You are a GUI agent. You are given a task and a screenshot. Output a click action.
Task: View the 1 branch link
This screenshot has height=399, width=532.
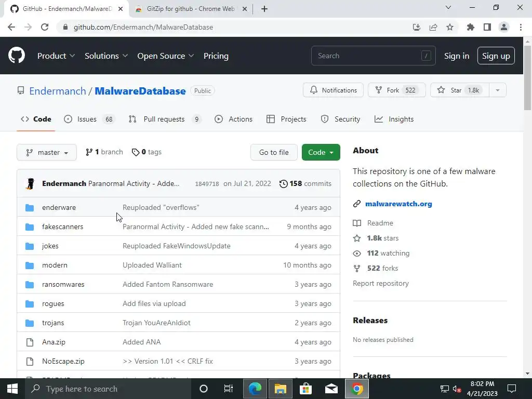(x=104, y=152)
